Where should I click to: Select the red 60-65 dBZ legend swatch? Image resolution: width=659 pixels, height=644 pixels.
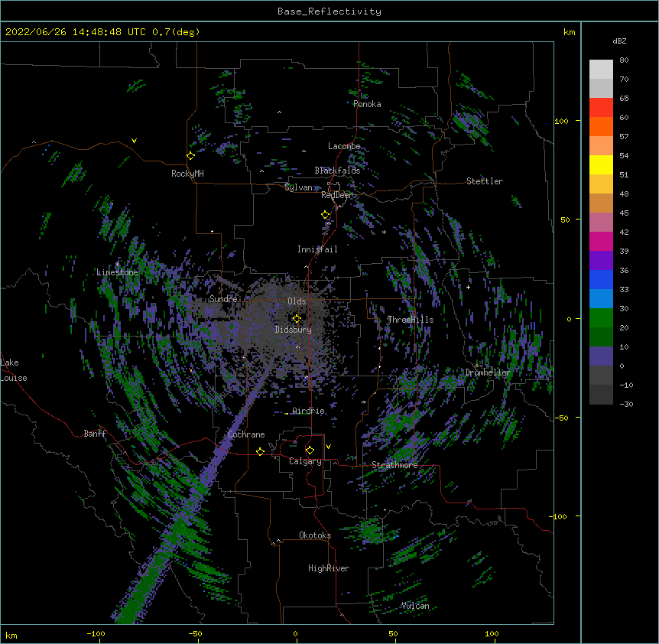601,107
